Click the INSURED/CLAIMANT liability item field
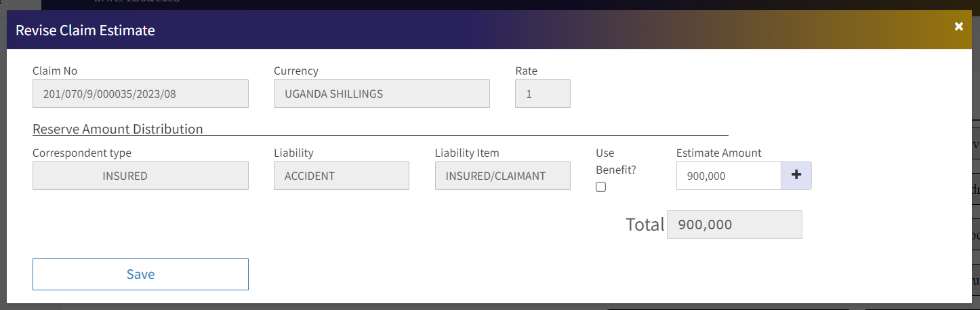980x310 pixels. pos(502,176)
